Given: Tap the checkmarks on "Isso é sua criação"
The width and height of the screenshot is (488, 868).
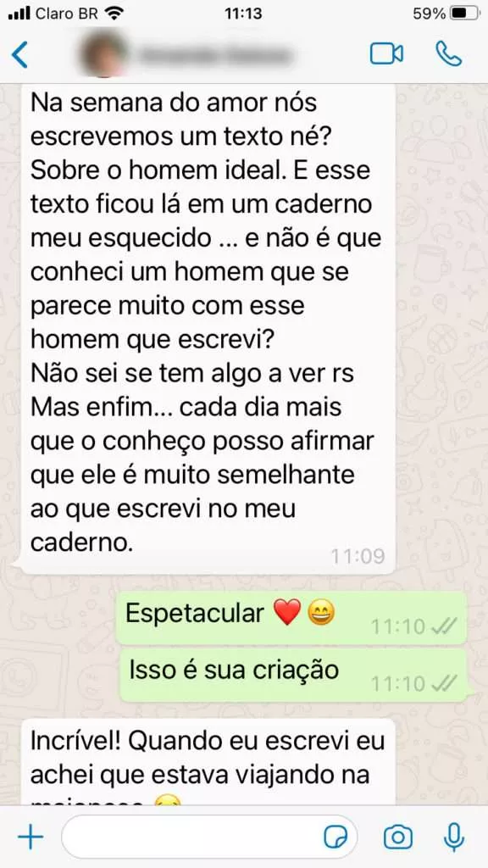Looking at the screenshot, I should point(444,684).
